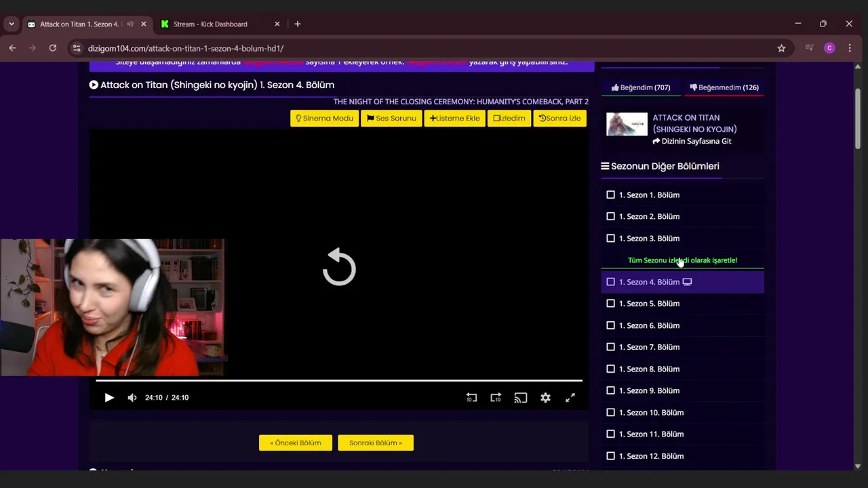Click Listeme Ekle button
Screen dimensions: 868x488
click(x=454, y=118)
